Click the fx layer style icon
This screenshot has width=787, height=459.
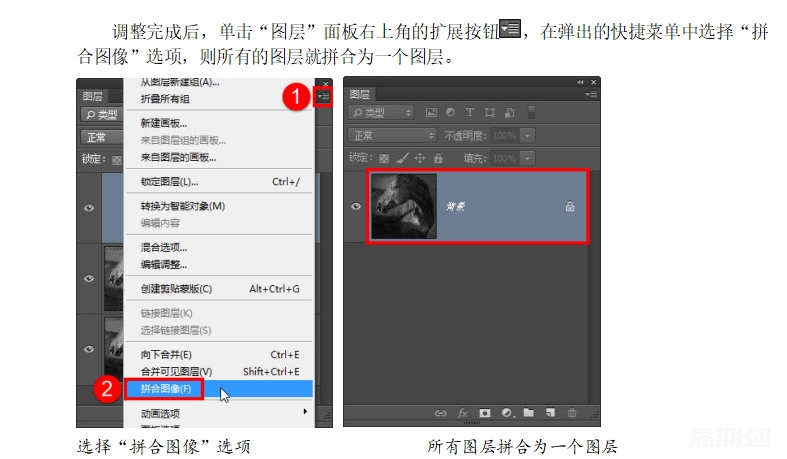(x=463, y=413)
